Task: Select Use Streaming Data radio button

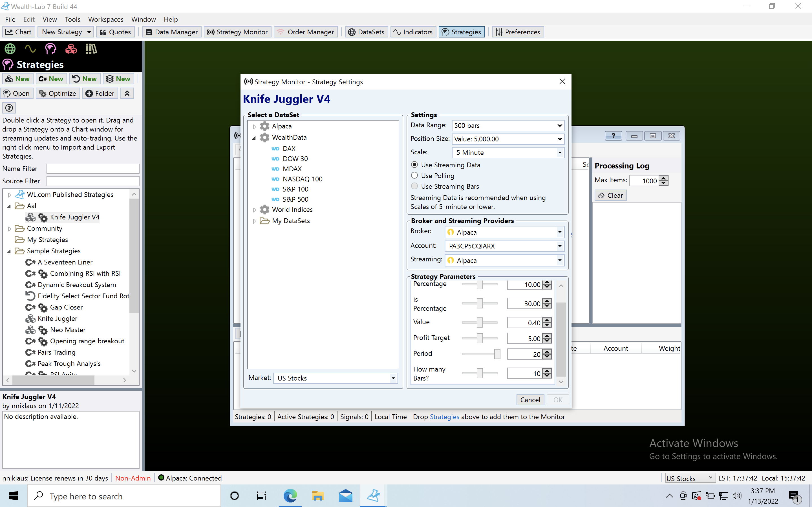Action: [x=415, y=165]
